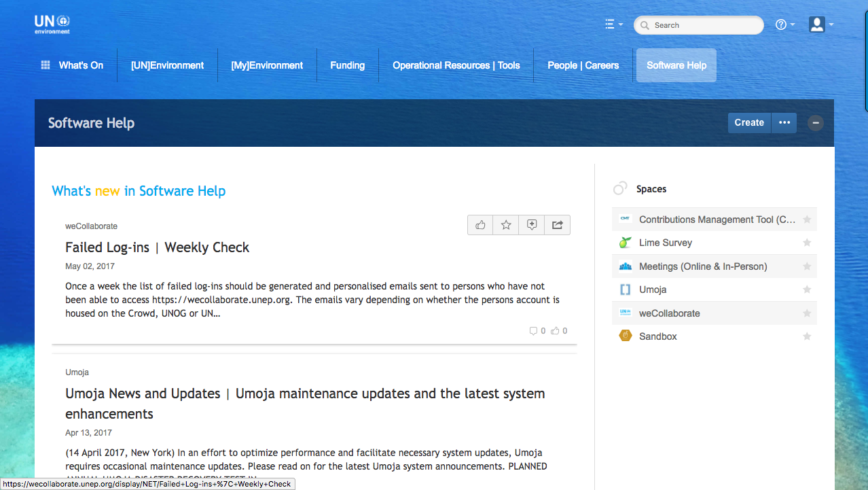
Task: Open Failed Log-ins | Weekly Check article
Action: coord(158,247)
